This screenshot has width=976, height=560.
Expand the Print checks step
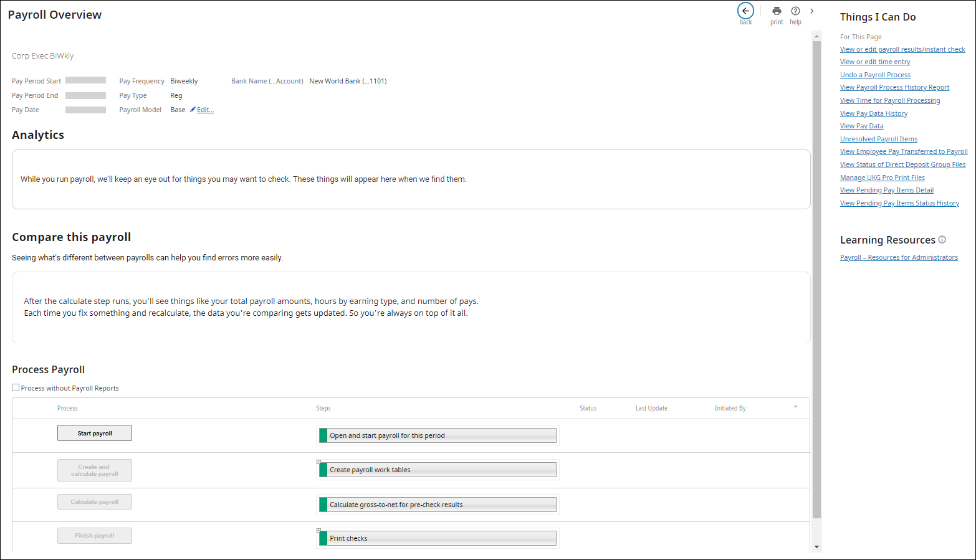[x=318, y=530]
